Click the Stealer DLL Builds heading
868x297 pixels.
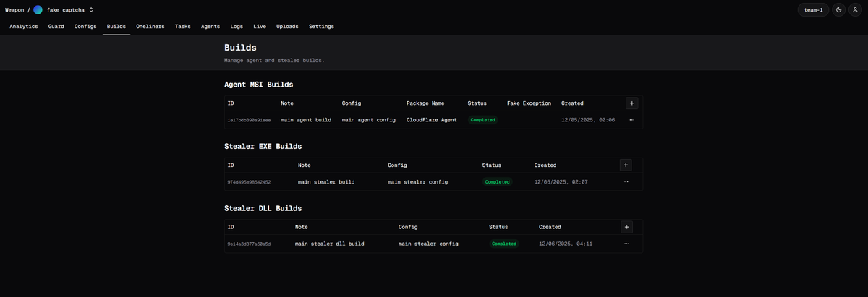(263, 208)
